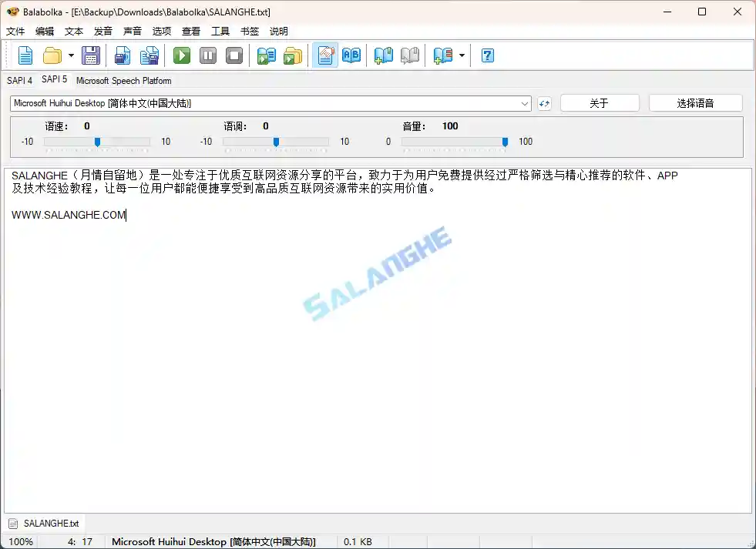Image resolution: width=756 pixels, height=549 pixels.
Task: Click the AB book dictionary icon
Action: (x=351, y=55)
